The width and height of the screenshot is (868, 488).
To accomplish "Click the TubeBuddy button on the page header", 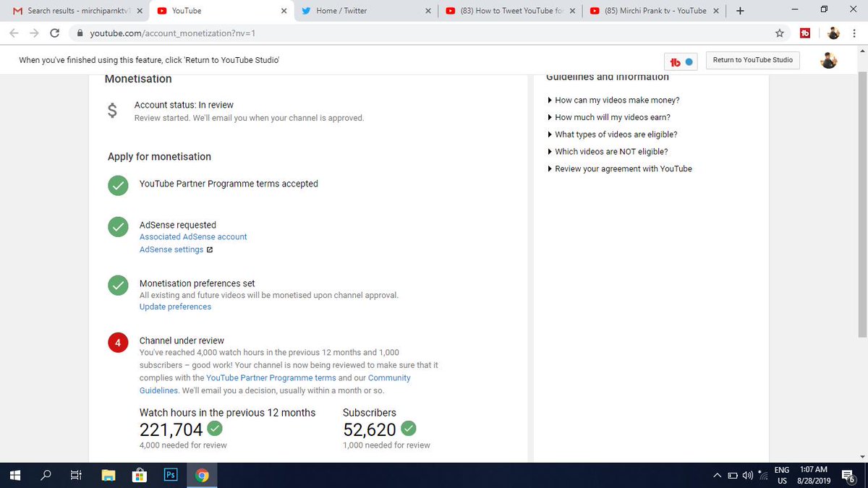I will click(x=681, y=61).
